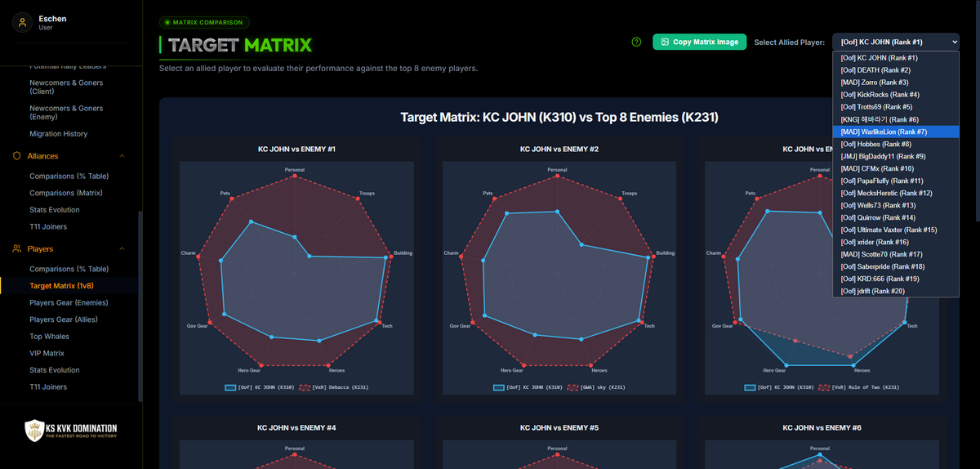Image resolution: width=980 pixels, height=469 pixels.
Task: Toggle Debacca legend entry in Enemy #1 chart
Action: [334, 386]
